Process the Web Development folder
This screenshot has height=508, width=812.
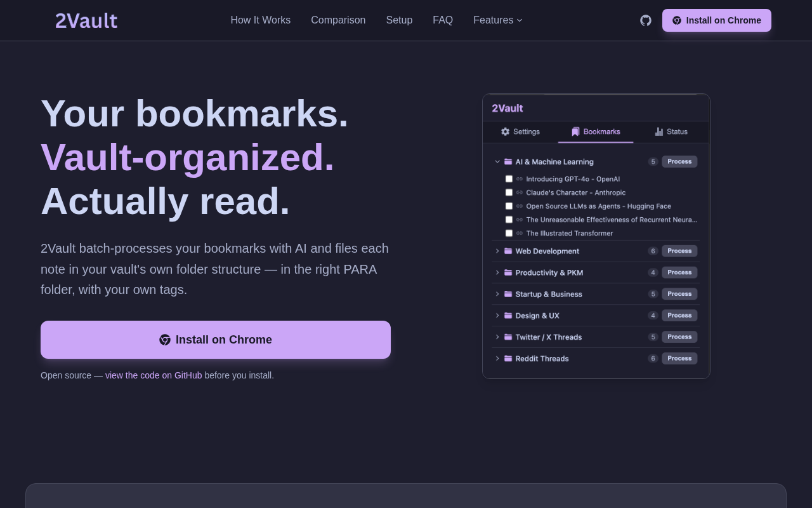(679, 251)
